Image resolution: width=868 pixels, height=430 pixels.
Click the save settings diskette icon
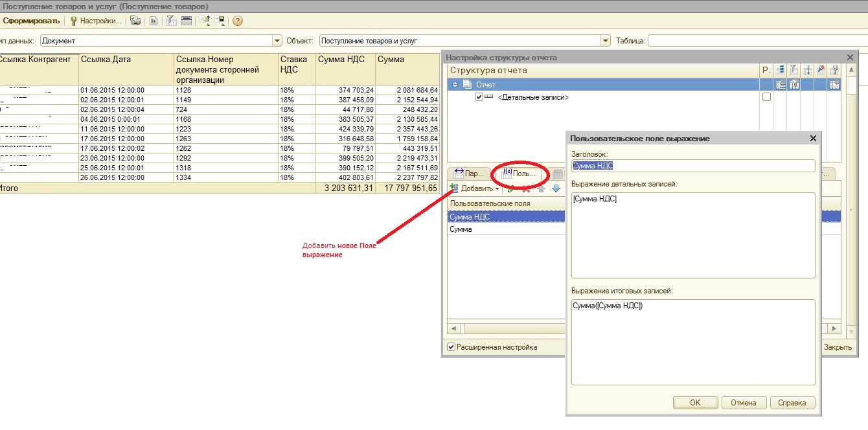click(x=221, y=21)
